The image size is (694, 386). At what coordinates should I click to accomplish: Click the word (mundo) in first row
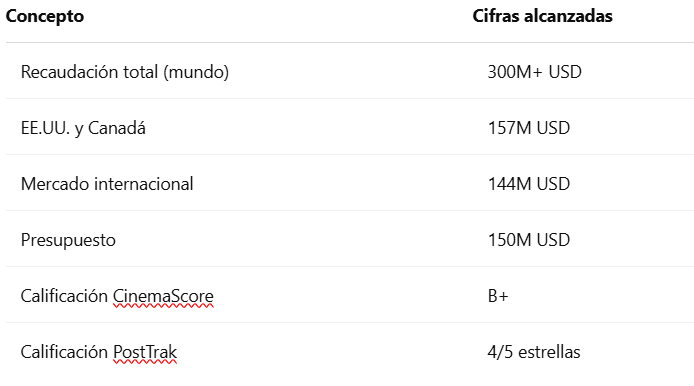pyautogui.click(x=196, y=72)
